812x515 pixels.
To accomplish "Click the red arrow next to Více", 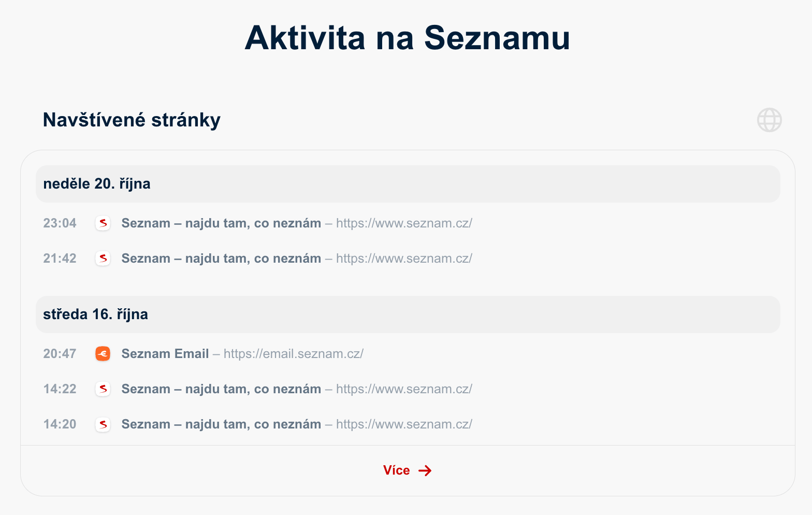I will 425,470.
